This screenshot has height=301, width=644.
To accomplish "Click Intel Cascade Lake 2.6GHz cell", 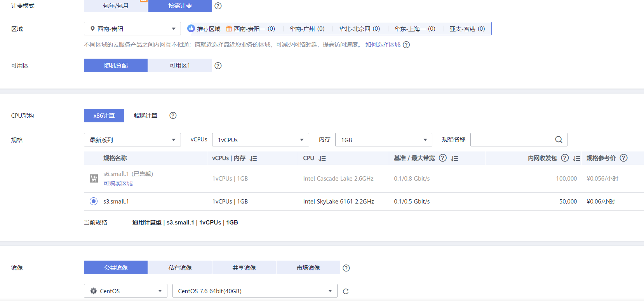I will [x=338, y=179].
